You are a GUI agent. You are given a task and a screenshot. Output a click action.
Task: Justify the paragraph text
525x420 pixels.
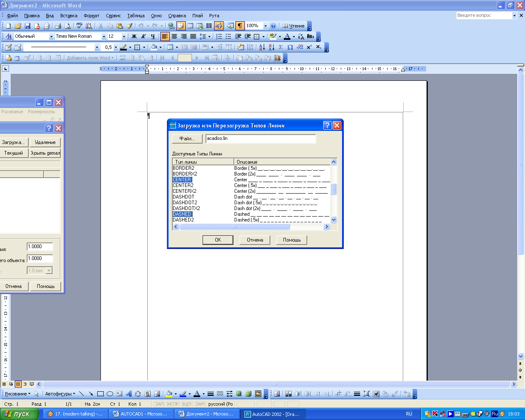(x=193, y=37)
